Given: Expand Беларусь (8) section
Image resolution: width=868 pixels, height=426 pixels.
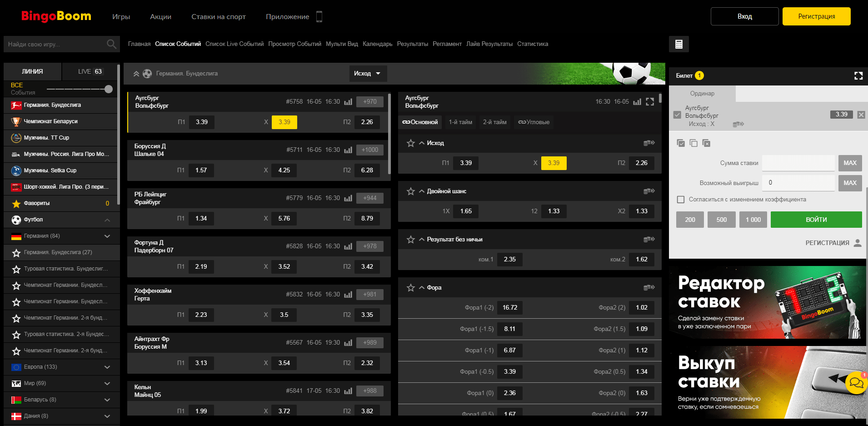Looking at the screenshot, I should point(107,400).
